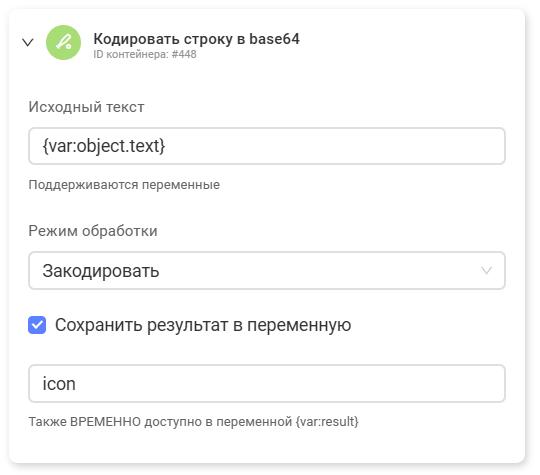The width and height of the screenshot is (540, 475).
Task: Select the Закодировать option text
Action: (x=101, y=271)
